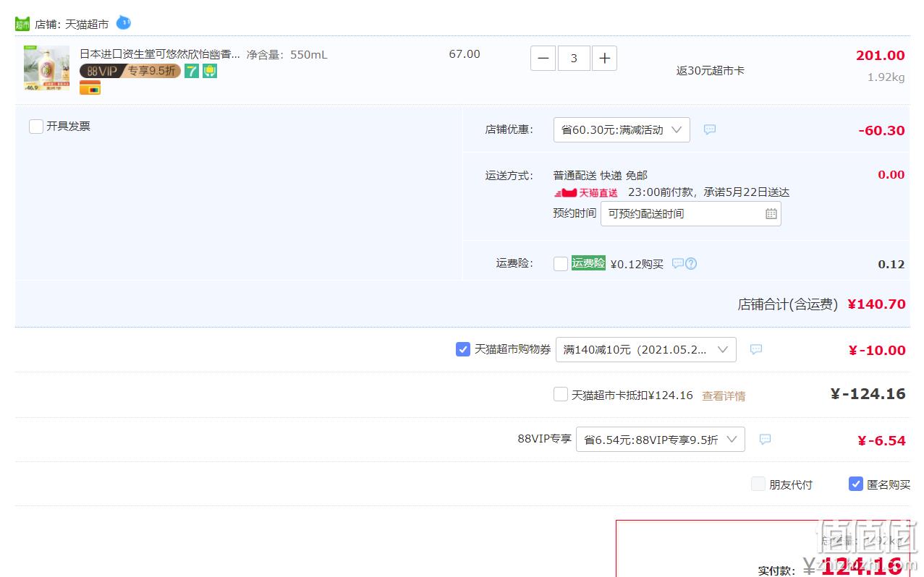Expand the 满140减10元 coupon dropdown
The width and height of the screenshot is (924, 577).
click(x=646, y=349)
